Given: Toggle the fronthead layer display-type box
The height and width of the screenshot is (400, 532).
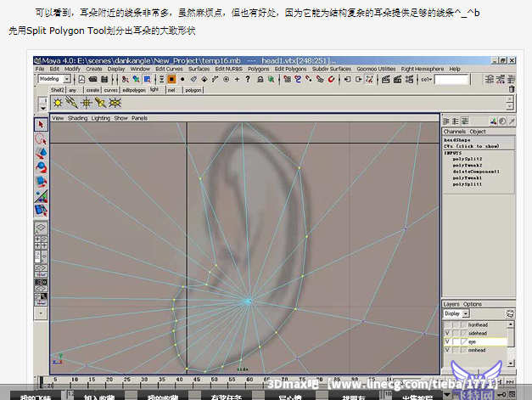Looking at the screenshot, I should point(456,325).
